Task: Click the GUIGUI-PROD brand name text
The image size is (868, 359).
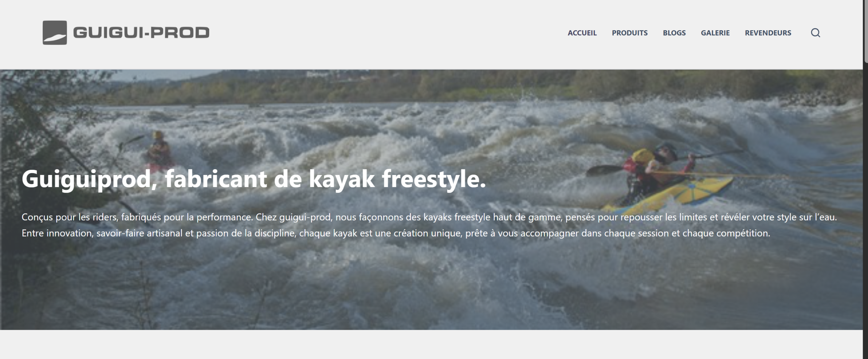Action: coord(141,33)
